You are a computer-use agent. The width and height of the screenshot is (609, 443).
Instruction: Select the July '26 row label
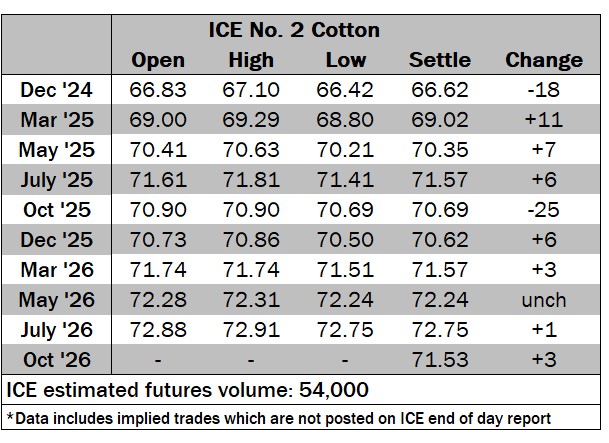[57, 330]
